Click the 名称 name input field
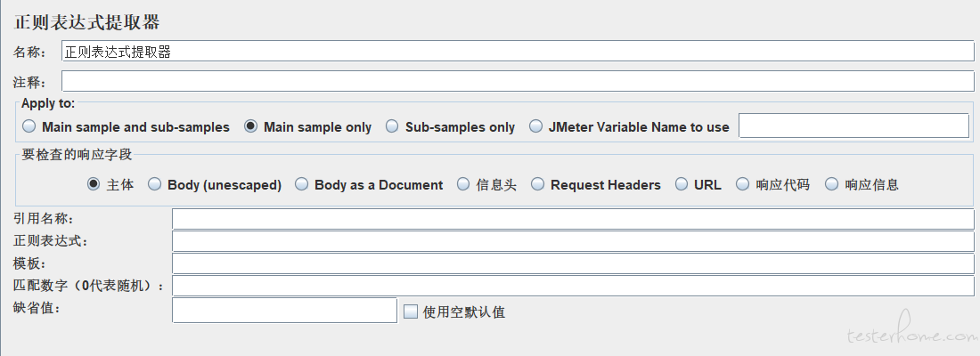This screenshot has height=356, width=980. (517, 52)
